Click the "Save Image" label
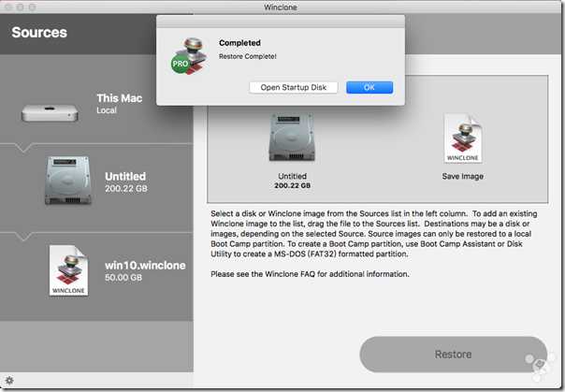565x392 pixels. tap(463, 176)
